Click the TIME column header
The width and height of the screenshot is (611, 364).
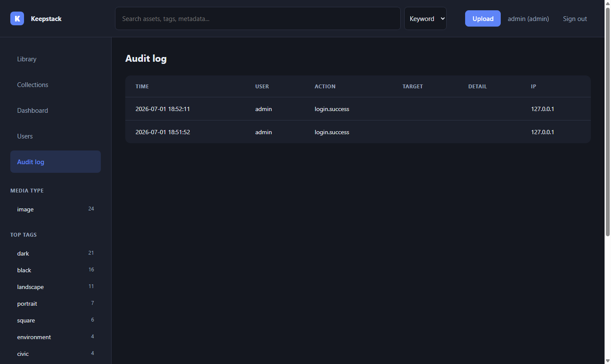(x=142, y=87)
